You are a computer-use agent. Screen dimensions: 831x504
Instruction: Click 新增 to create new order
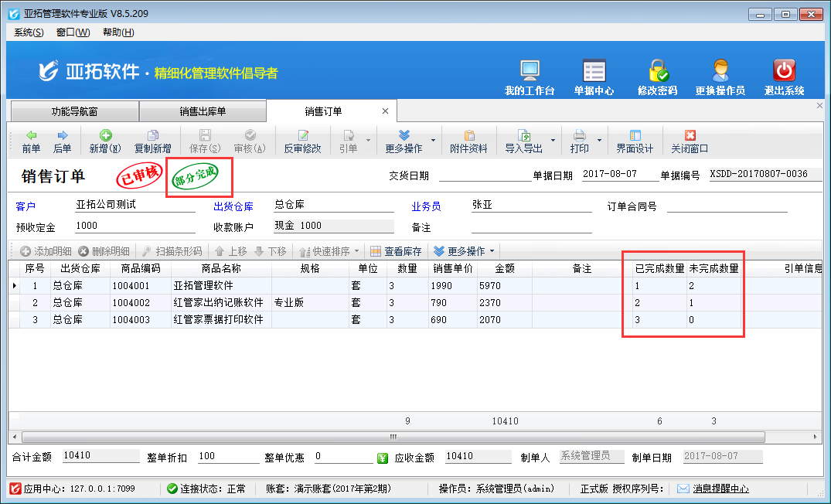pyautogui.click(x=105, y=141)
